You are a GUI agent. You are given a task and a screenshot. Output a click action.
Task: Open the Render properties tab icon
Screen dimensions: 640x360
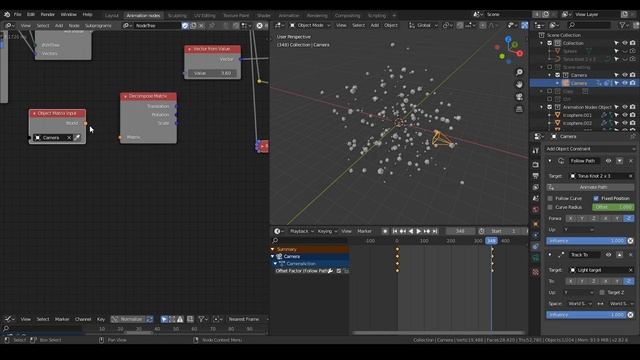(x=536, y=165)
